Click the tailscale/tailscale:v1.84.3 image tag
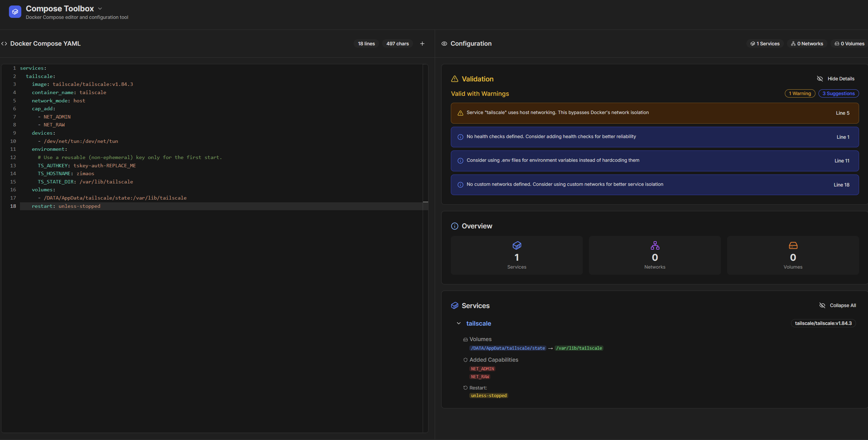The image size is (868, 440). [x=823, y=323]
